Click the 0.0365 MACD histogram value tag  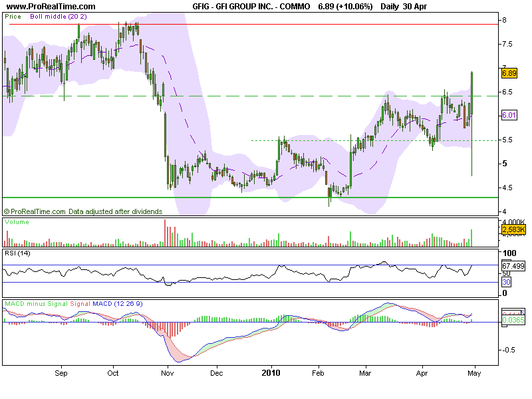pyautogui.click(x=513, y=320)
